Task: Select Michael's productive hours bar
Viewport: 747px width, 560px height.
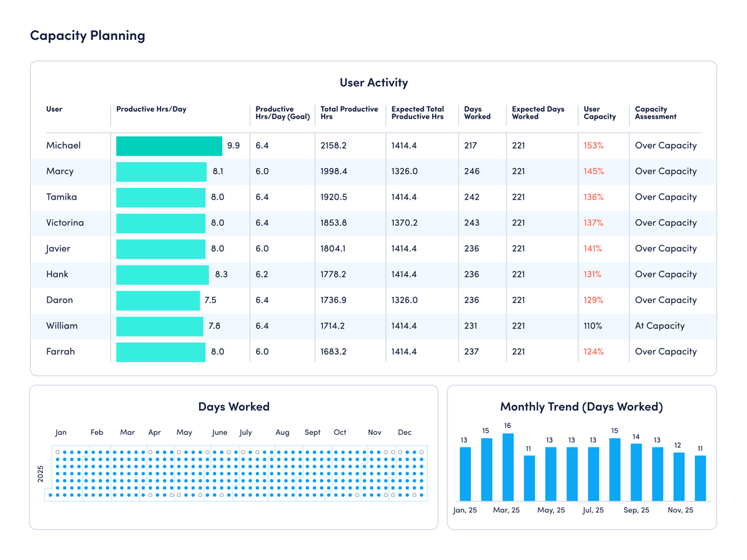Action: [x=168, y=146]
